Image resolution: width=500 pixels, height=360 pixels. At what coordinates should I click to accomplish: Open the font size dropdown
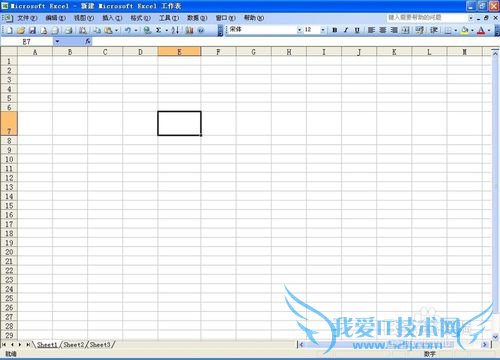[x=322, y=30]
